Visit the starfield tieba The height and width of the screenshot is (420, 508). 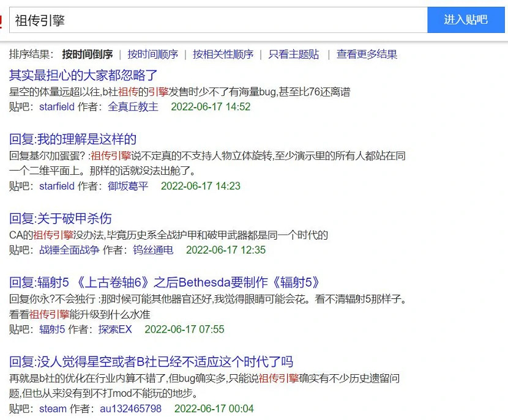[x=56, y=106]
